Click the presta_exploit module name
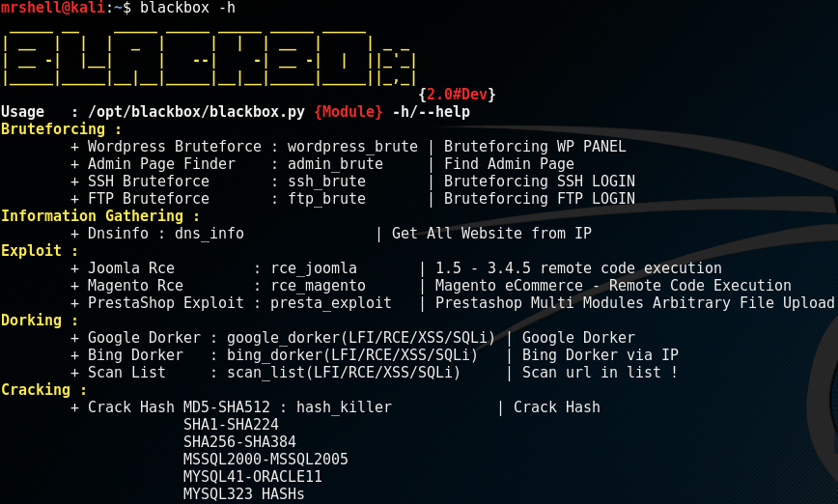The image size is (838, 504). click(331, 302)
